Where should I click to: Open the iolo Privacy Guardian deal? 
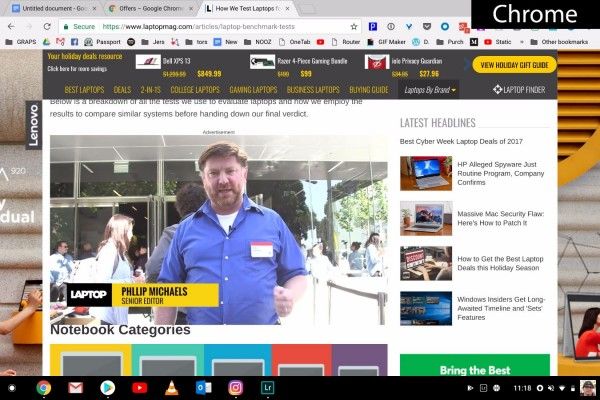coord(403,67)
